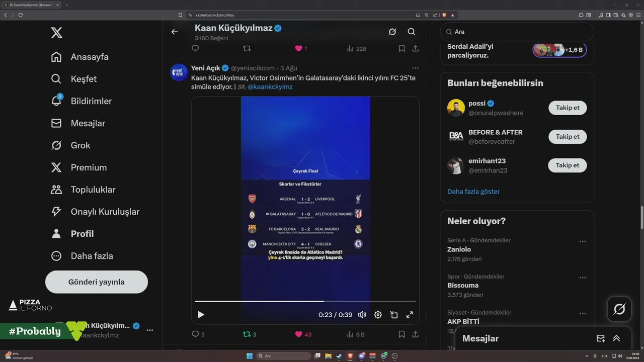
Task: Go to Profil page
Action: [x=72, y=234]
